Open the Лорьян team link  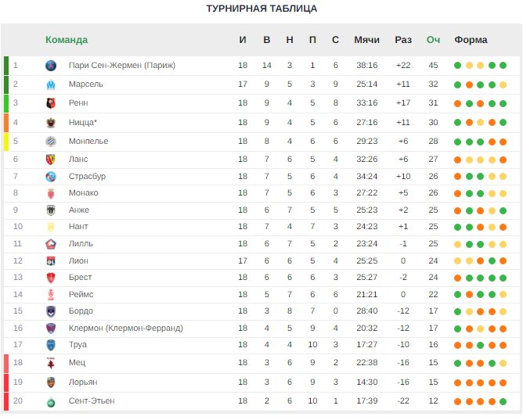[x=83, y=382]
